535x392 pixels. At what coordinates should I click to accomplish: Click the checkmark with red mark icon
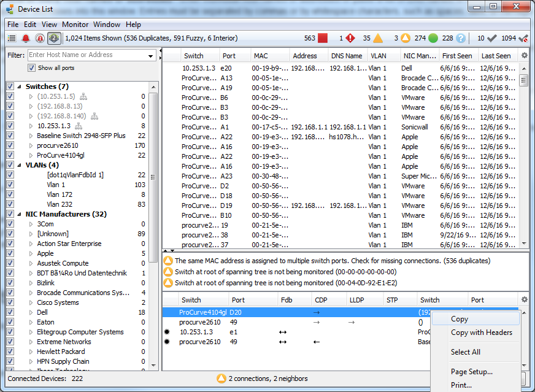click(523, 38)
